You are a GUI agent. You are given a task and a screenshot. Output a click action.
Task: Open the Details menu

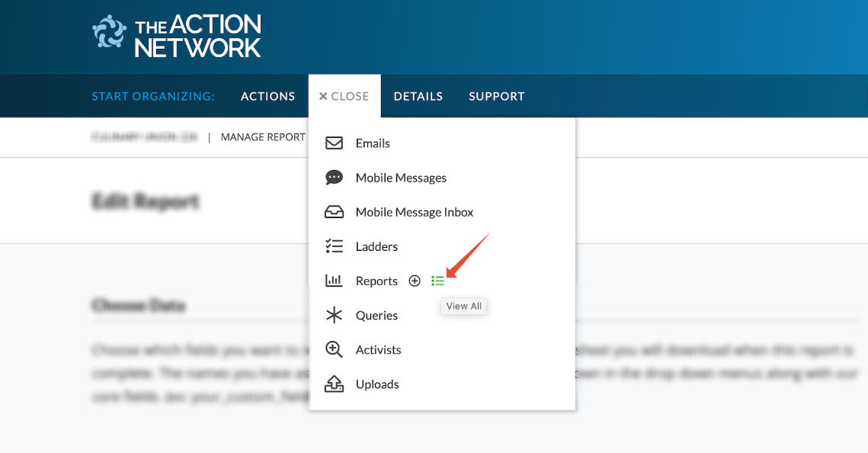418,96
